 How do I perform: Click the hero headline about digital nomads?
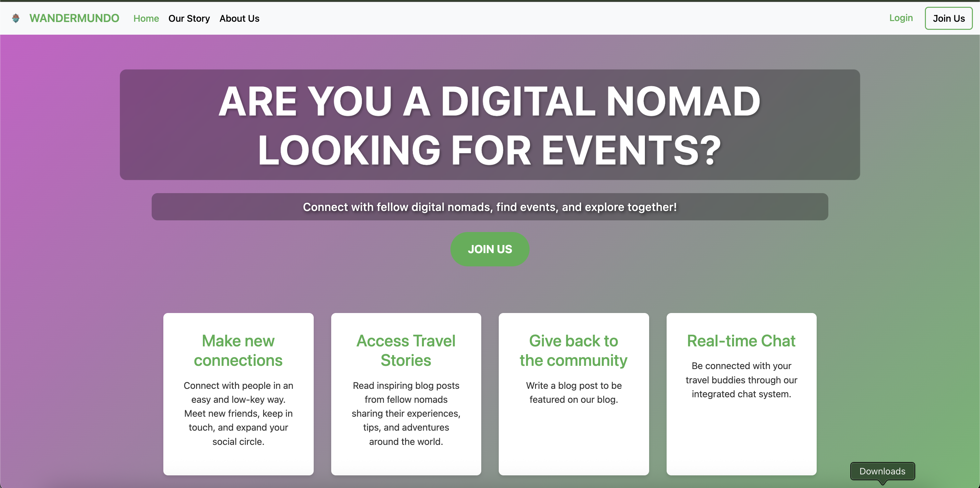(490, 125)
